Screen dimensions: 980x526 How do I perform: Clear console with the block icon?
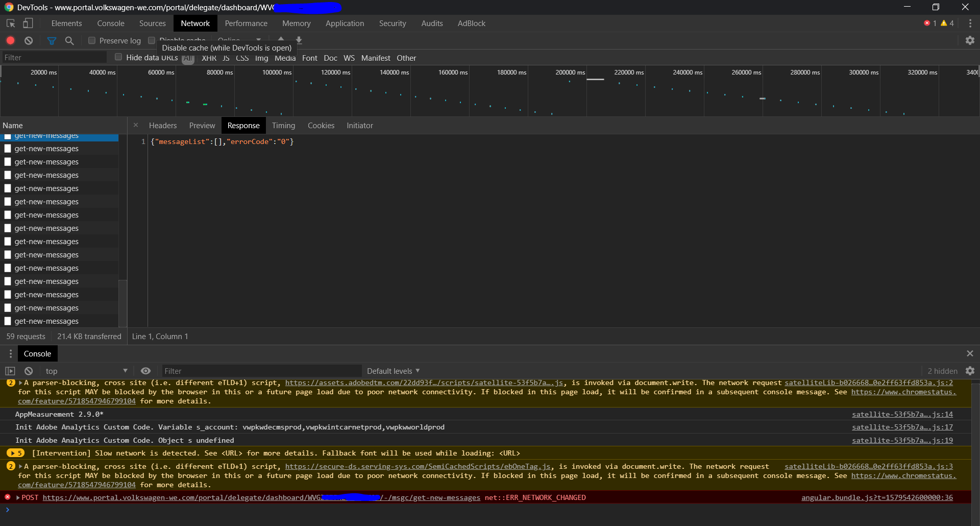(x=29, y=371)
